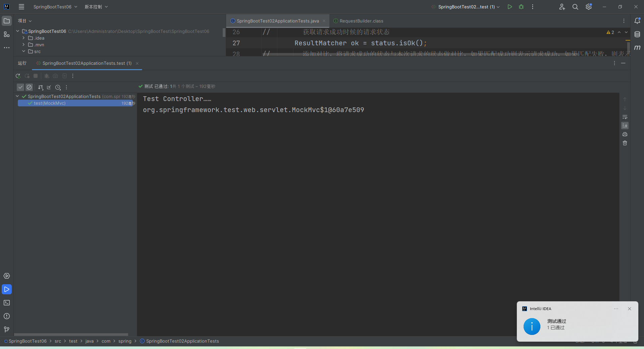Collapse SpringBootTest02ApplicationTests test node
Image resolution: width=644 pixels, height=349 pixels.
(x=17, y=96)
